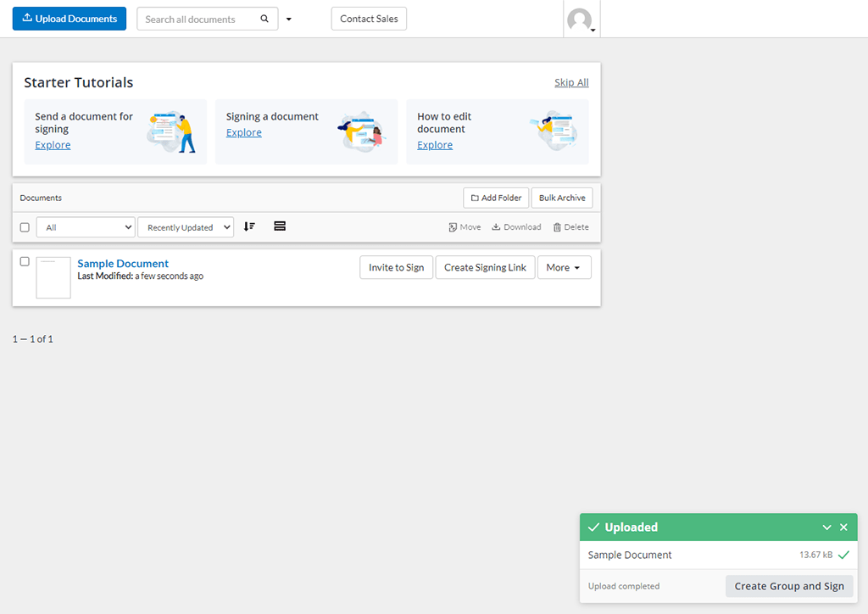Click the Contact Sales button
This screenshot has width=868, height=614.
tap(369, 19)
